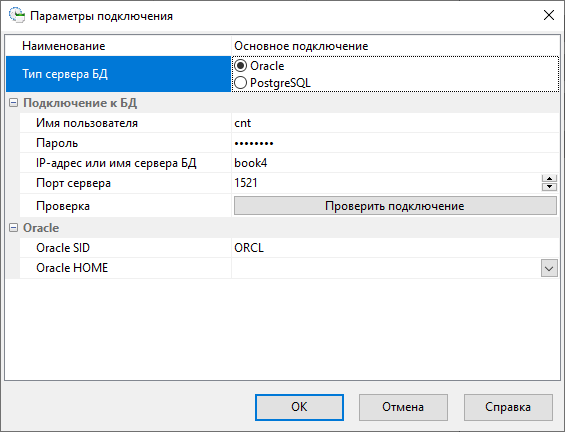
Task: Select the PostgreSQL radio button
Action: pos(241,83)
